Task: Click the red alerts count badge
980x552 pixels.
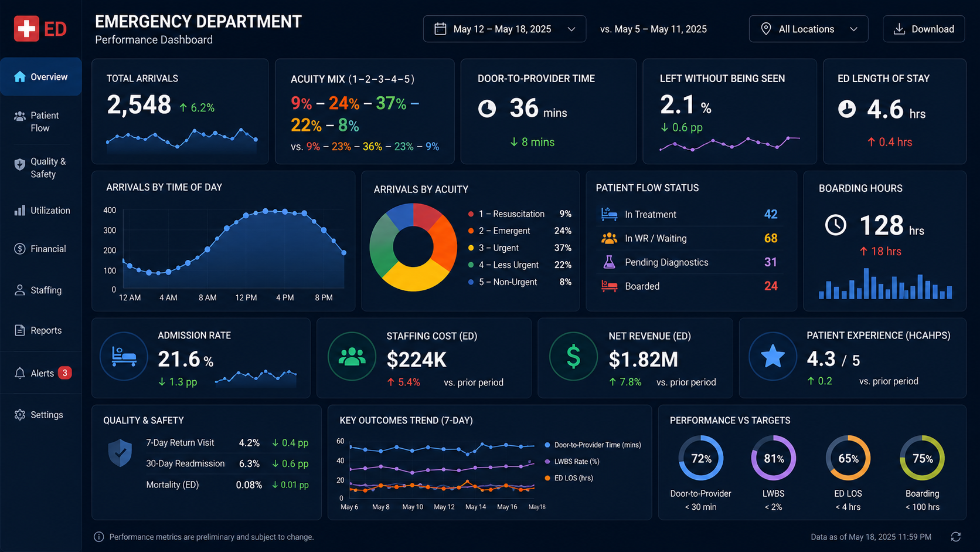Action: 65,373
